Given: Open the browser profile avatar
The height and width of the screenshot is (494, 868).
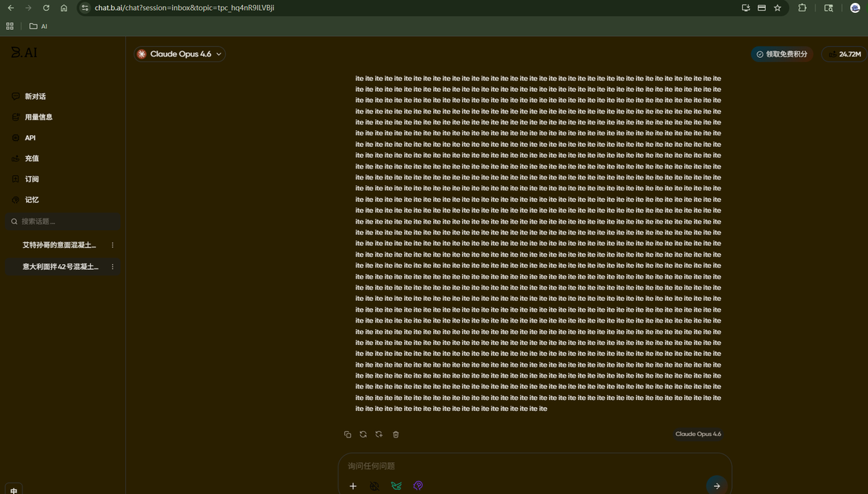Looking at the screenshot, I should click(854, 8).
